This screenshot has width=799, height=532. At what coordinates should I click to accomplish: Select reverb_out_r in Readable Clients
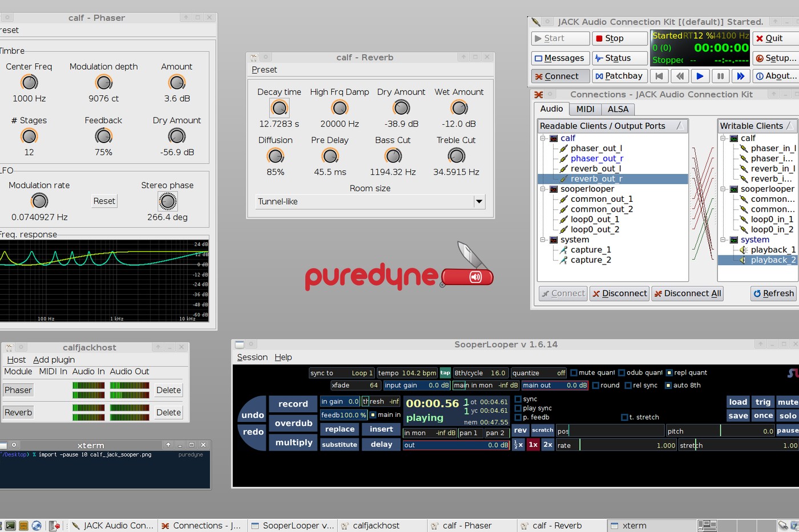click(613, 179)
